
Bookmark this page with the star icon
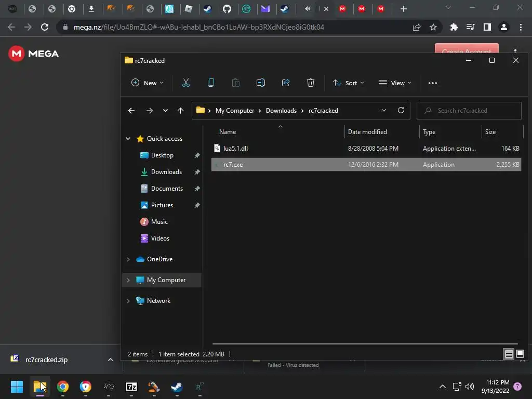pyautogui.click(x=433, y=27)
